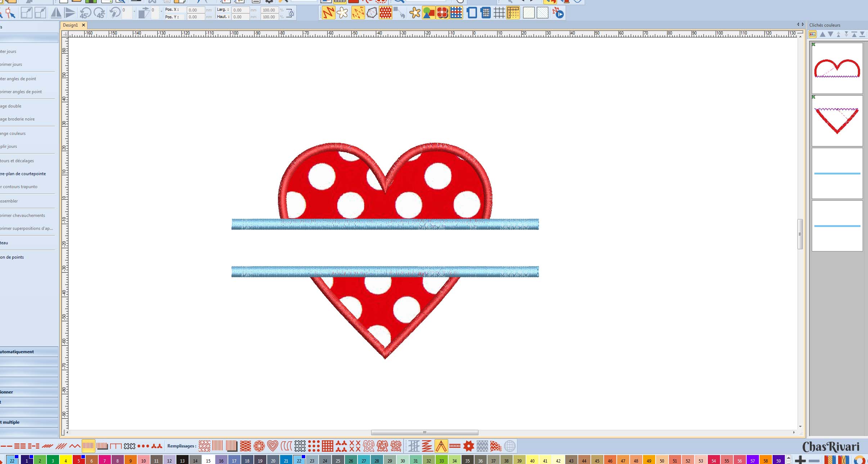Expand the 'ionner' panel section
868x464 pixels.
click(x=29, y=392)
